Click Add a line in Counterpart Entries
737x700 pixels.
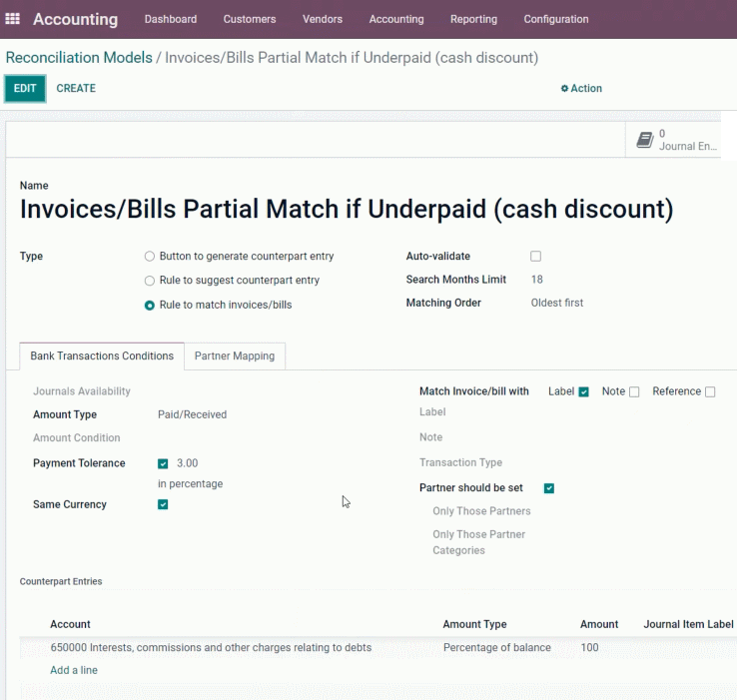tap(74, 670)
